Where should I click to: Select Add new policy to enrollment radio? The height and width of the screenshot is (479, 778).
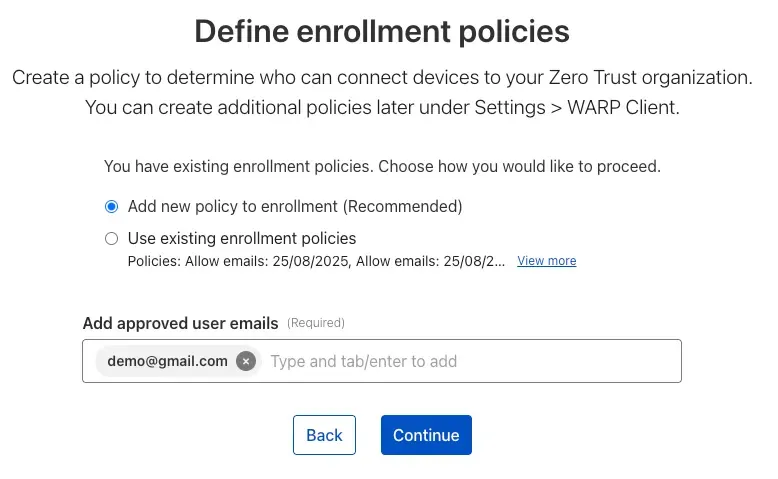[x=111, y=207]
